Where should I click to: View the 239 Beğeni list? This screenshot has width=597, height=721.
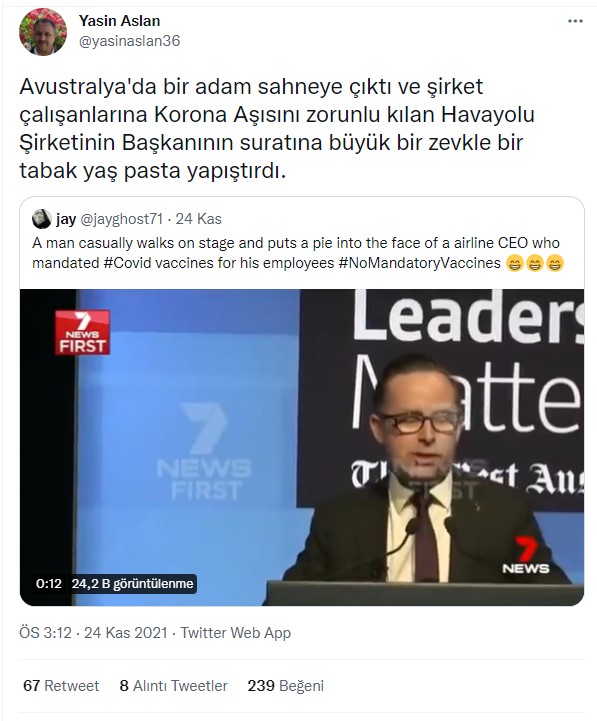click(286, 686)
